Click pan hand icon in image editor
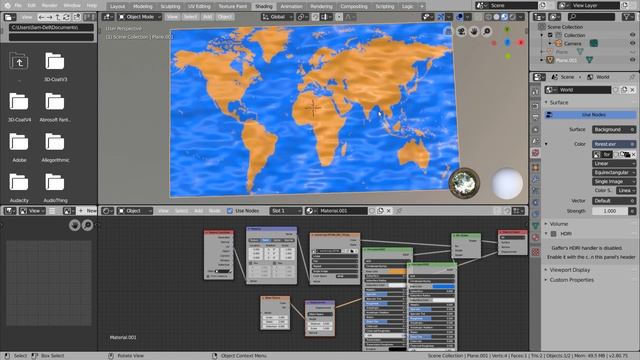 74,225
